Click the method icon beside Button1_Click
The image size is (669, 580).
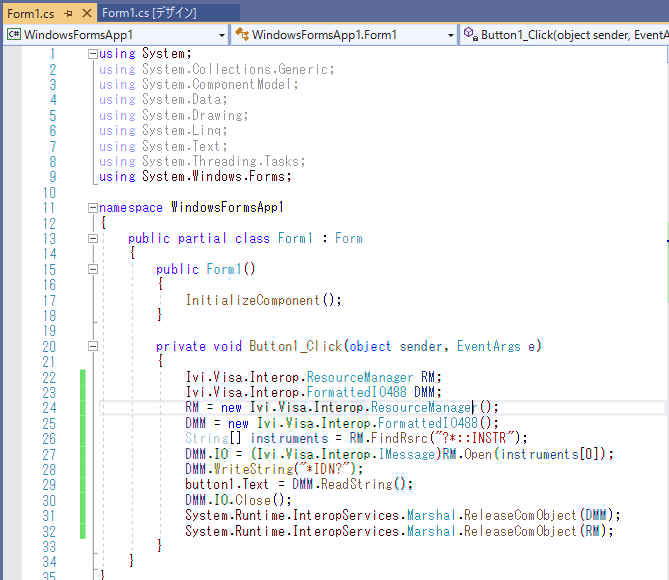pyautogui.click(x=471, y=34)
